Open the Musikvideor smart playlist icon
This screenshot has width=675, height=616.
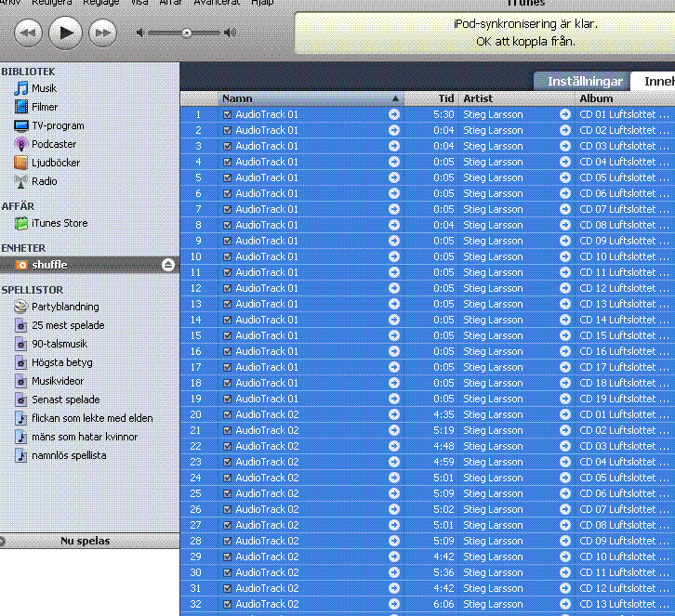pos(20,381)
